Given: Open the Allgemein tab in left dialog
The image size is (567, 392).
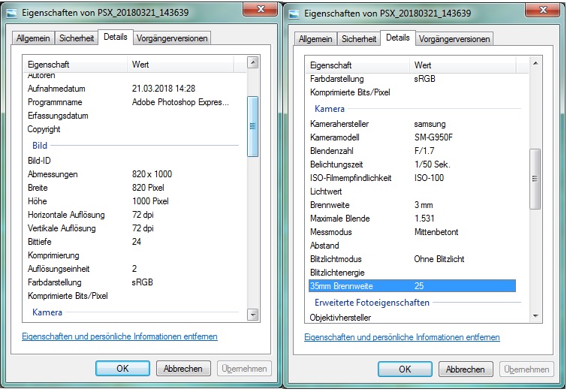Looking at the screenshot, I should pos(33,38).
